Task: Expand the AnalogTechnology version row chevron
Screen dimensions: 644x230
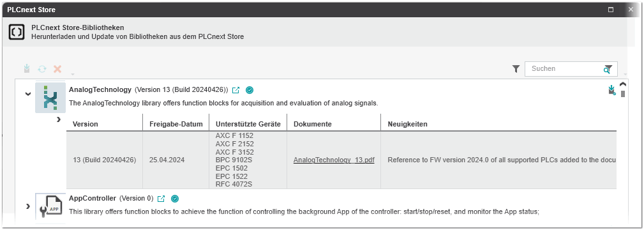Action: tap(58, 119)
